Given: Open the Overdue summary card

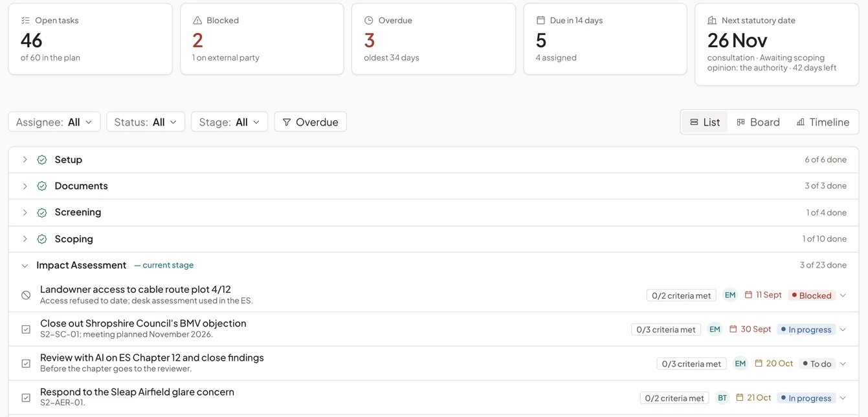Looking at the screenshot, I should (434, 39).
